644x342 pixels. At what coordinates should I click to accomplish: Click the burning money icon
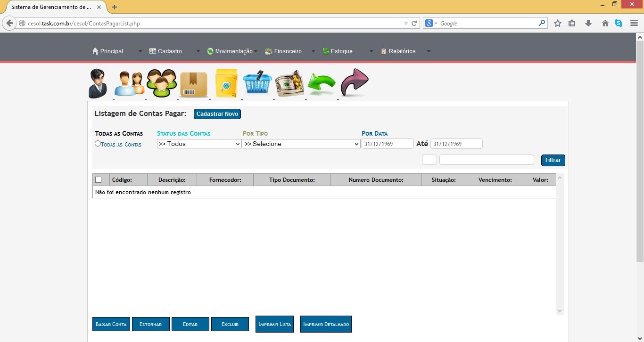289,83
